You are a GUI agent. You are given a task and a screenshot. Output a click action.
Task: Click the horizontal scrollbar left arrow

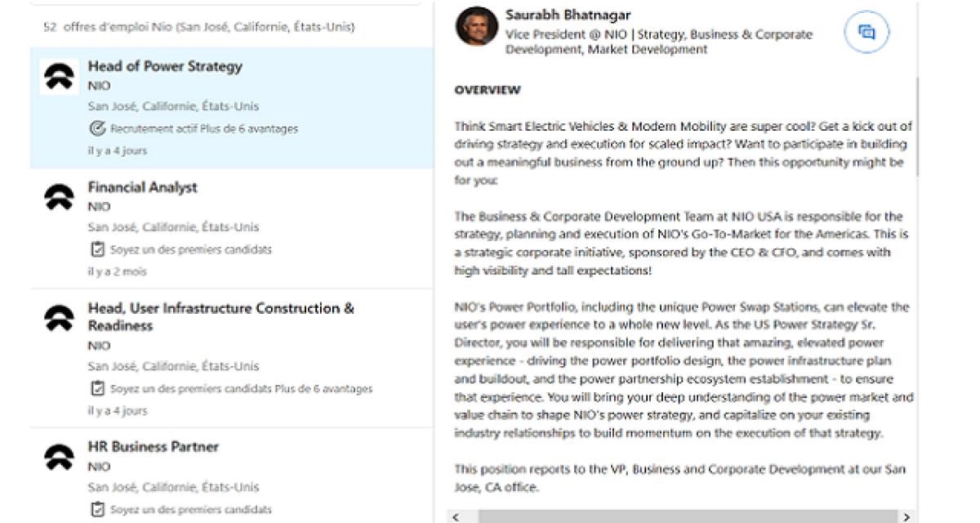(x=455, y=516)
